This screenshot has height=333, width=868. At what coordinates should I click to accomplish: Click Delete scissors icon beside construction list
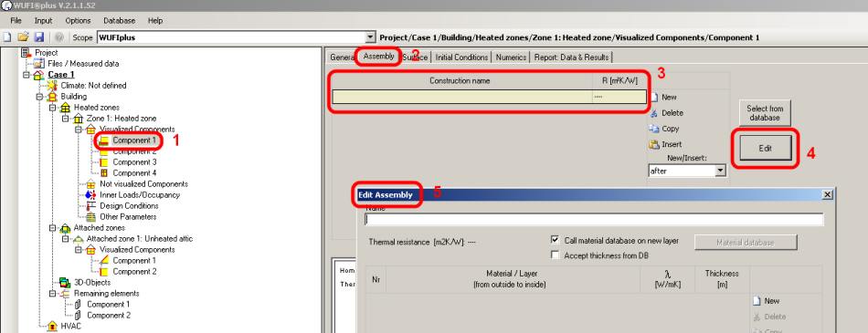tap(653, 113)
